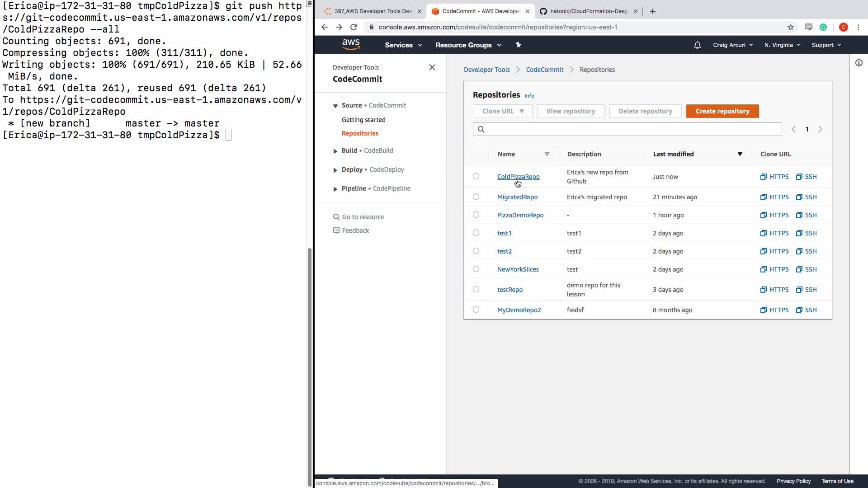Click the AWS logo home icon
Viewport: 868px width, 488px height.
(351, 44)
